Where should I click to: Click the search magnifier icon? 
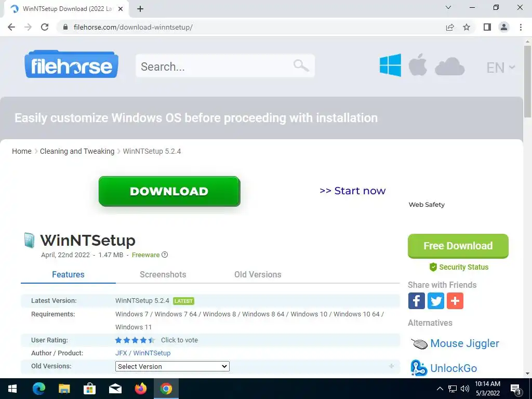[301, 65]
